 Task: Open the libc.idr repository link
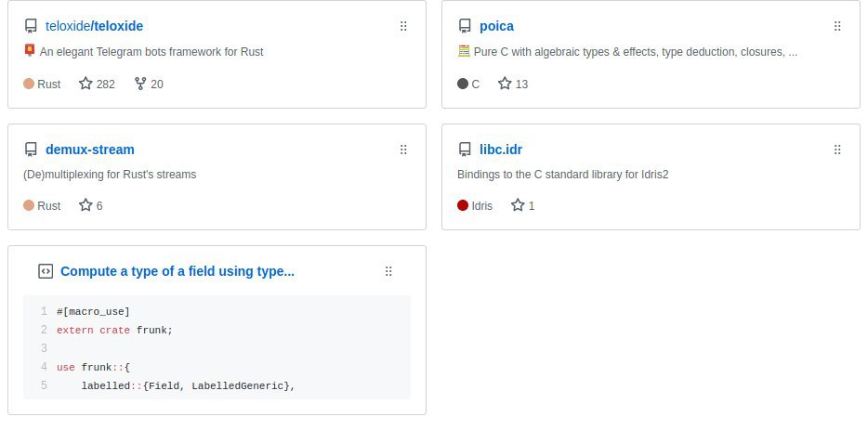tap(500, 150)
